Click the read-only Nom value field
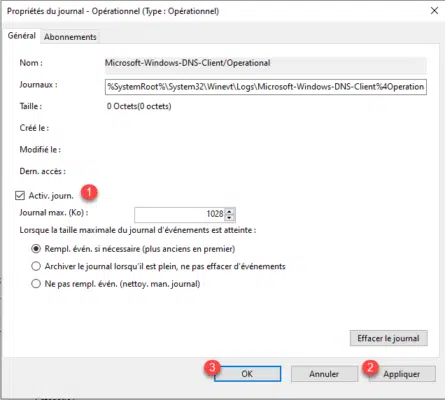The image size is (445, 400). coord(266,65)
